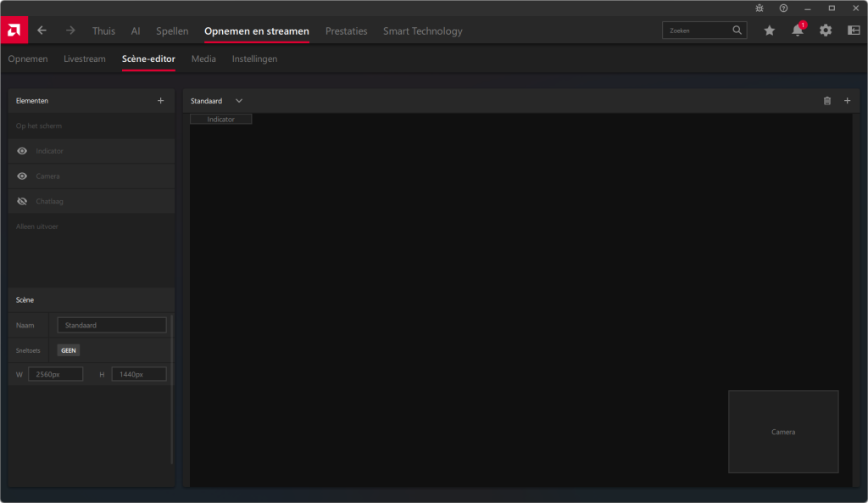Viewport: 868px width, 503px height.
Task: Delete scene with trash icon
Action: (827, 101)
